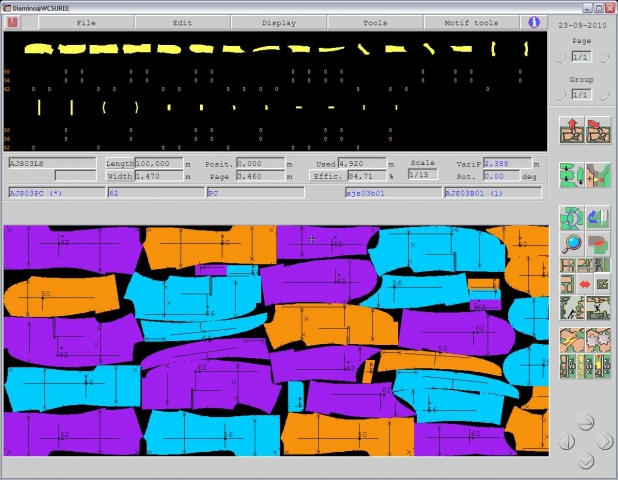Click the magnifying glass zoom tool

(571, 242)
